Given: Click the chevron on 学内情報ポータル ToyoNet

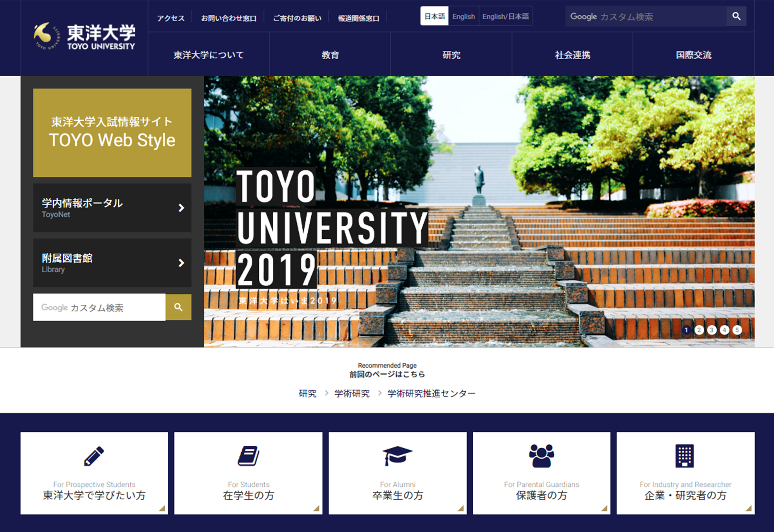Looking at the screenshot, I should (181, 208).
